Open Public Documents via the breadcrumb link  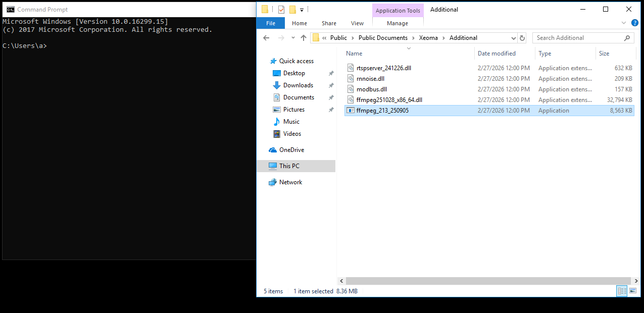(x=382, y=37)
